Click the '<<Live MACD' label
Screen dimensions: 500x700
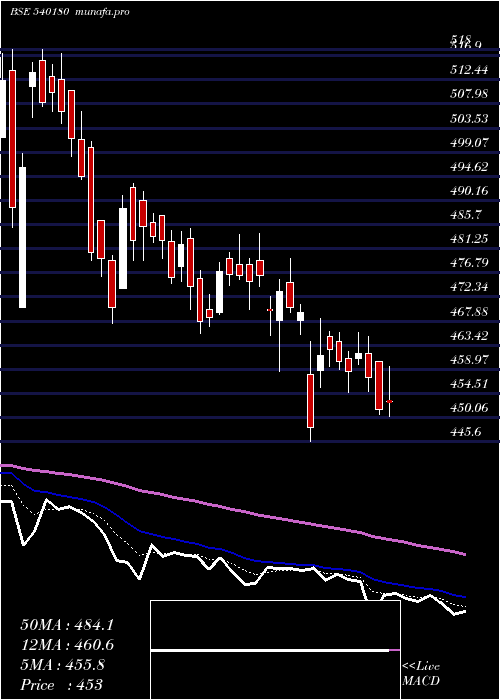[x=421, y=674]
